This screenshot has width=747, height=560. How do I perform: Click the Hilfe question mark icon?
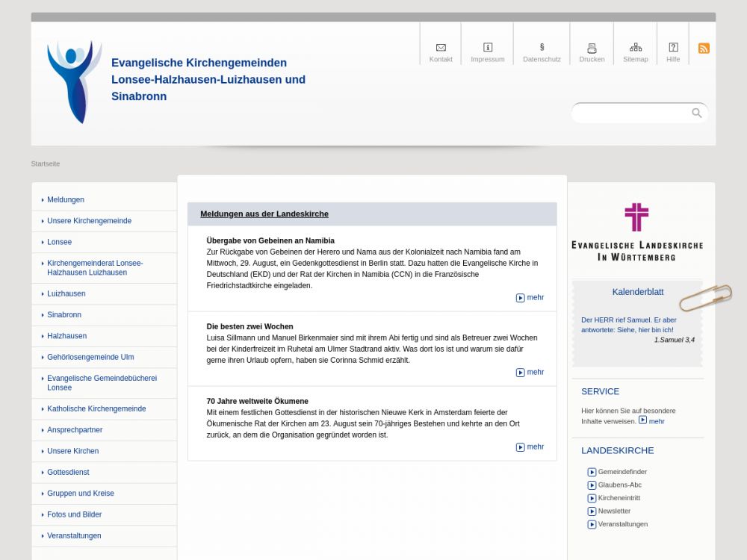673,48
